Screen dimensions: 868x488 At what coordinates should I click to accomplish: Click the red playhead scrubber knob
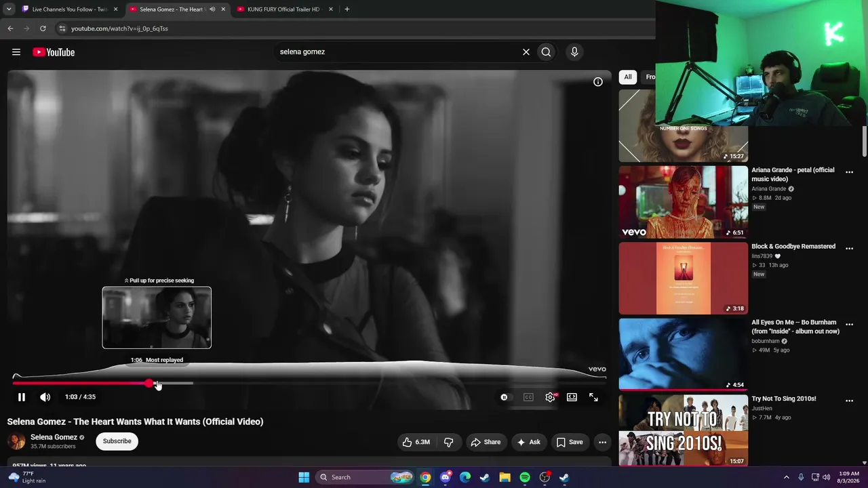pos(149,384)
